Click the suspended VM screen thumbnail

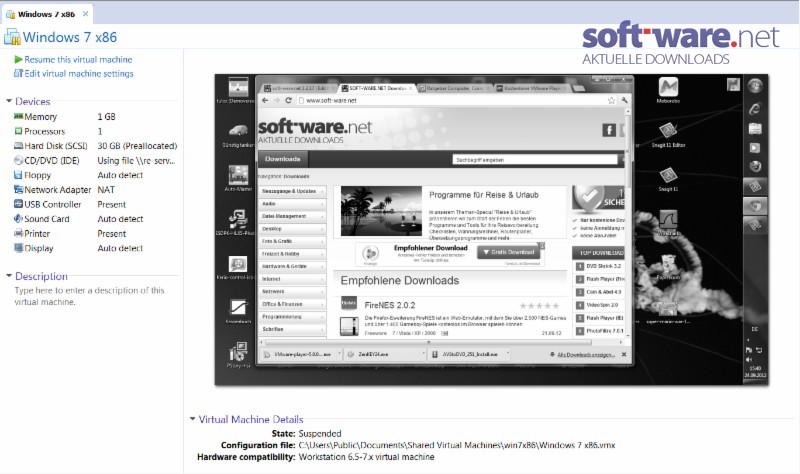(x=491, y=230)
